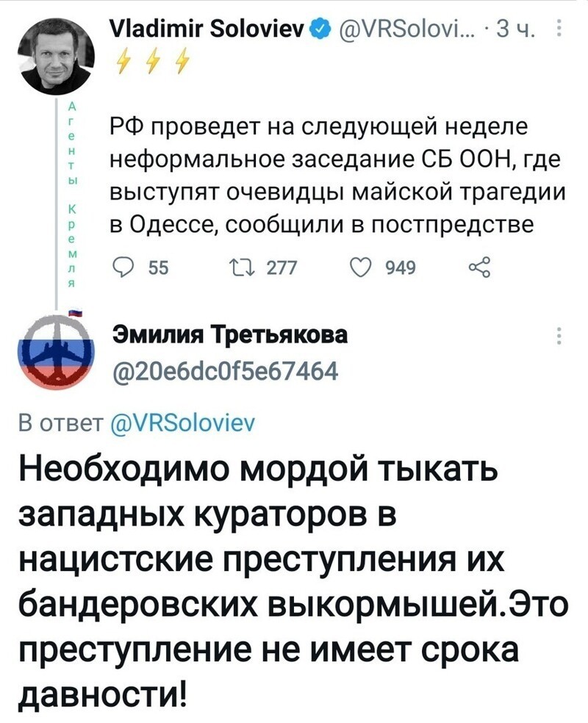588x723 pixels.
Task: Click the 55 replies count
Action: (x=159, y=268)
